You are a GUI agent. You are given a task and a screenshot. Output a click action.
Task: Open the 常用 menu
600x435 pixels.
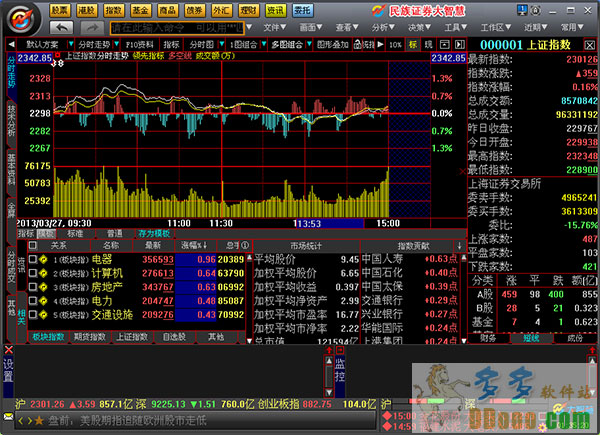[572, 28]
